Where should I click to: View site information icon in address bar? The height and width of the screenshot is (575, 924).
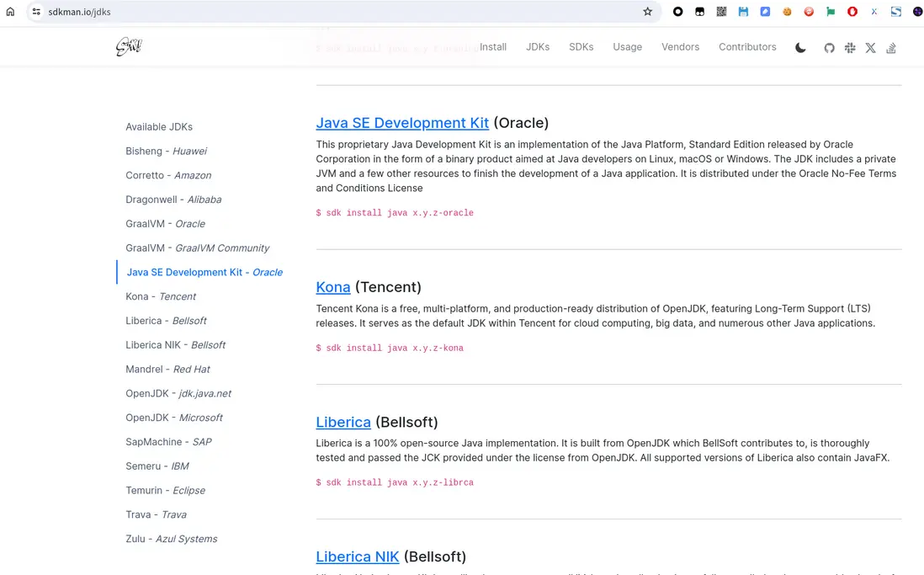click(36, 12)
